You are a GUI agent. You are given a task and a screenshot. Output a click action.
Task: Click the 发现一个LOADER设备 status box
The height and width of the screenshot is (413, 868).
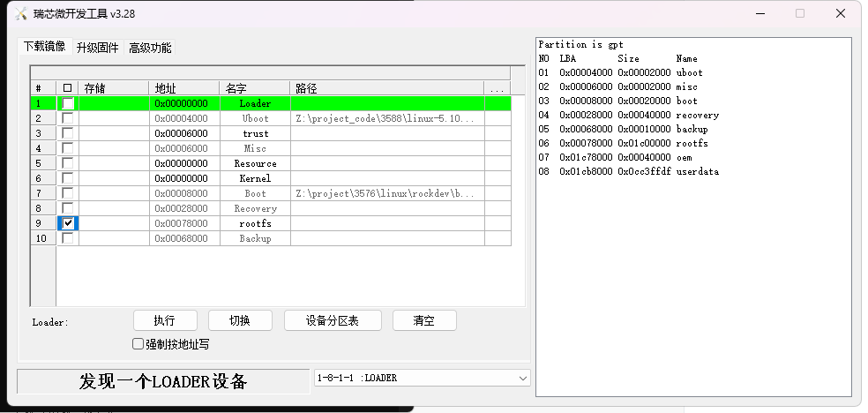163,381
